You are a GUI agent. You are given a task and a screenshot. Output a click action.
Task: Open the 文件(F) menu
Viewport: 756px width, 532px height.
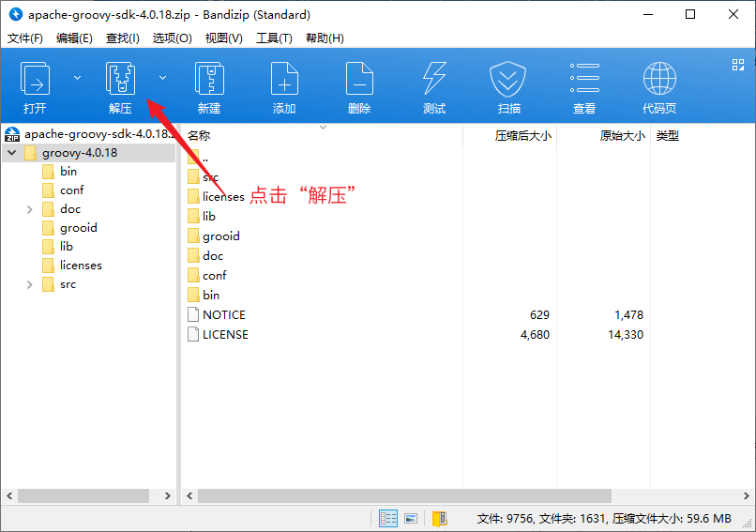pyautogui.click(x=25, y=38)
